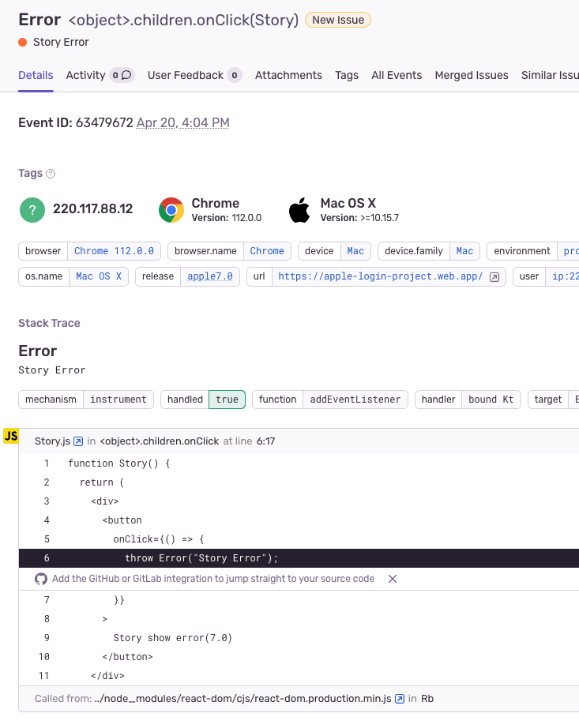This screenshot has width=579, height=728.
Task: Click the Chrome browser.name tag value
Action: pos(267,251)
